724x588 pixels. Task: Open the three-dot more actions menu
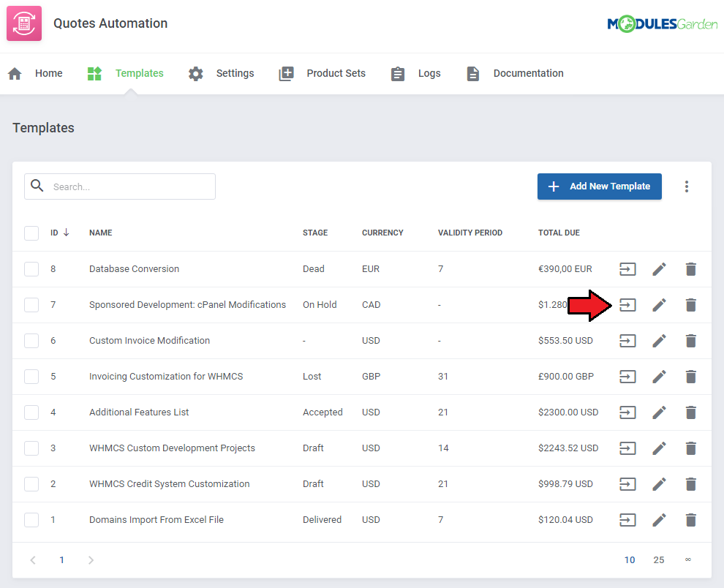click(x=687, y=186)
